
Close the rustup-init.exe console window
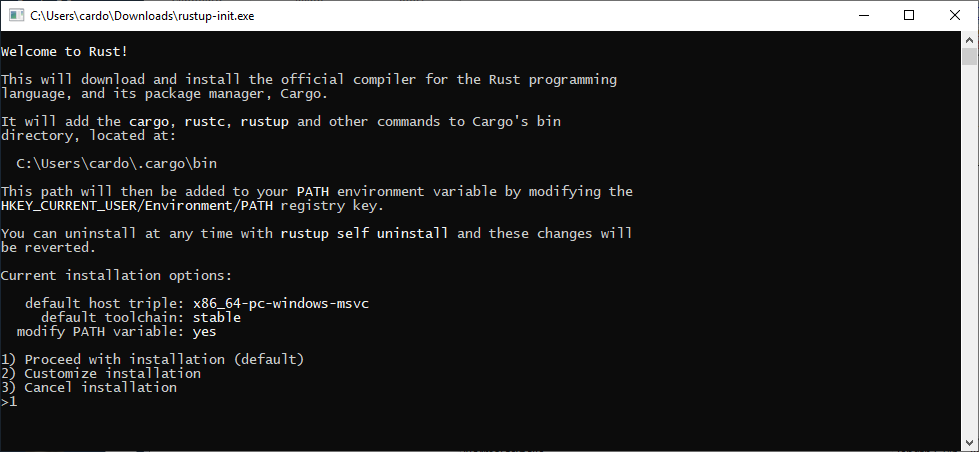point(955,16)
